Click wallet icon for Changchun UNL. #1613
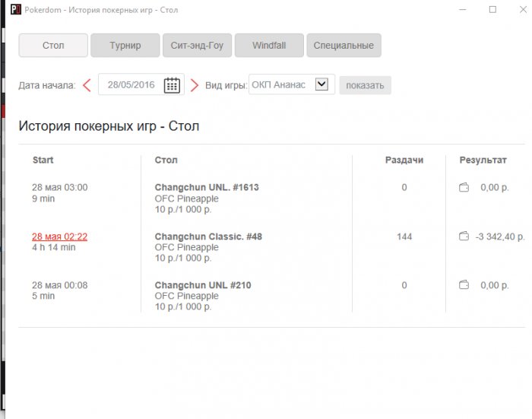 (464, 188)
